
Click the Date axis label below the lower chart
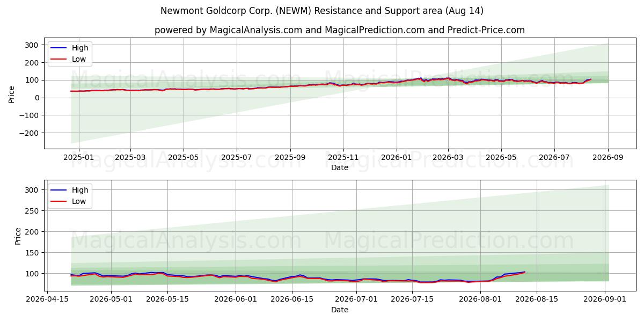pyautogui.click(x=340, y=310)
